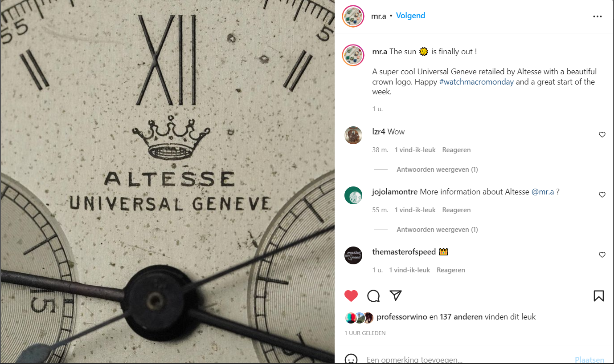Viewport: 614px width, 364px height.
Task: Expand replies under jojolamontre's comment
Action: (437, 230)
